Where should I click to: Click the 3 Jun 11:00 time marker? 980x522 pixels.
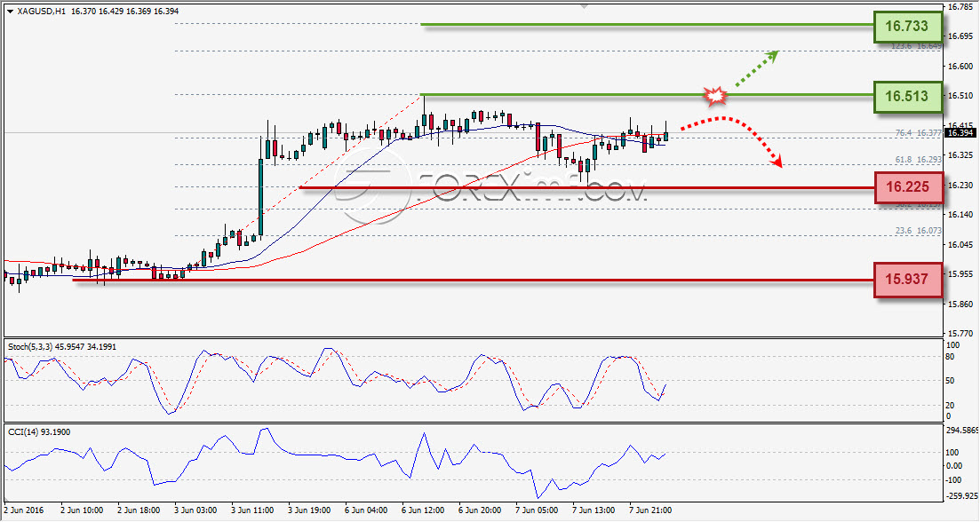pos(252,510)
